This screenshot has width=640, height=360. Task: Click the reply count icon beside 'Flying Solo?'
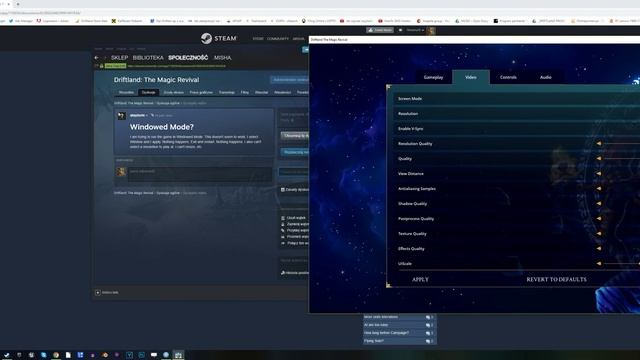point(428,341)
